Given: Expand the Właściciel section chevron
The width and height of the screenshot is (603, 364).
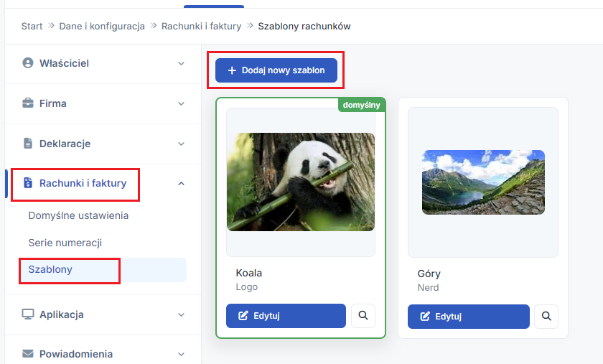Looking at the screenshot, I should click(181, 63).
